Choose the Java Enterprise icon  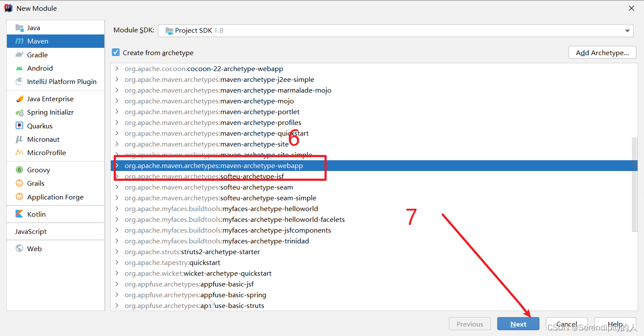point(19,99)
